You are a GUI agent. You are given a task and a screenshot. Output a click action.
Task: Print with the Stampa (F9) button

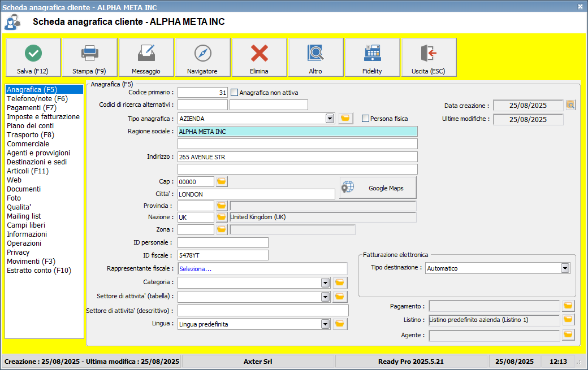(x=90, y=57)
